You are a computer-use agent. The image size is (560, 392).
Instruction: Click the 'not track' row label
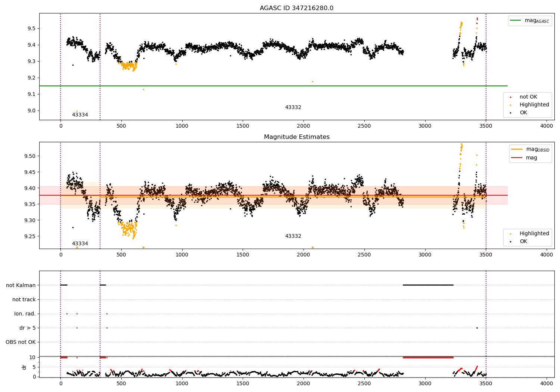pos(24,299)
